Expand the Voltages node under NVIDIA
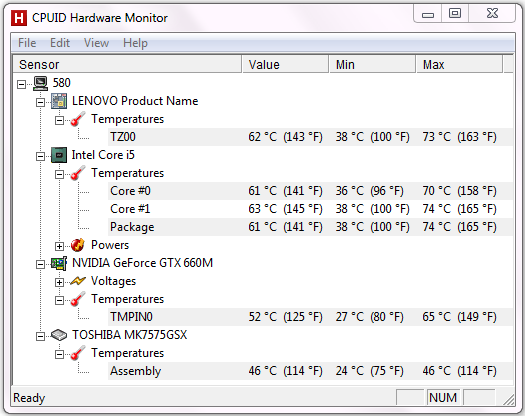The width and height of the screenshot is (525, 416). [x=59, y=282]
